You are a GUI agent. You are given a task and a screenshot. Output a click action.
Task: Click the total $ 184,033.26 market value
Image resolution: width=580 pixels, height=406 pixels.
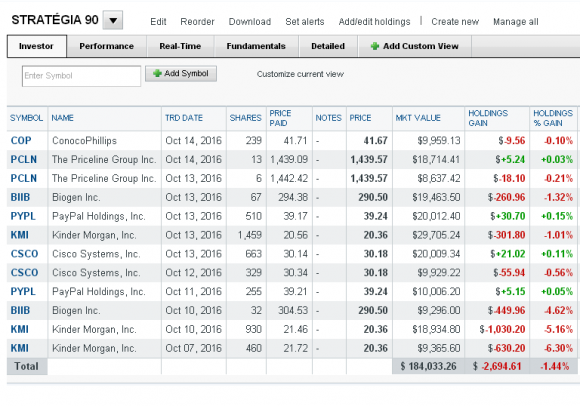[x=428, y=366]
